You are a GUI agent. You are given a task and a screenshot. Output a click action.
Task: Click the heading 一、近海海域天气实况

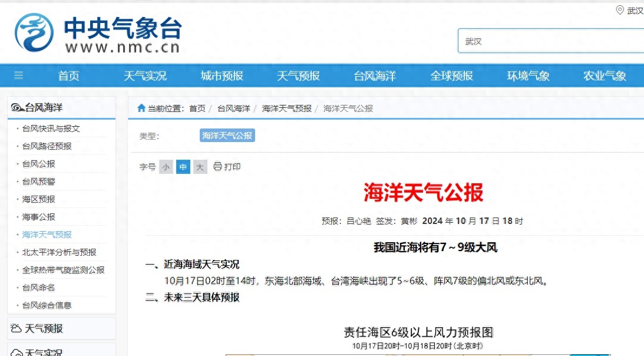coord(192,264)
